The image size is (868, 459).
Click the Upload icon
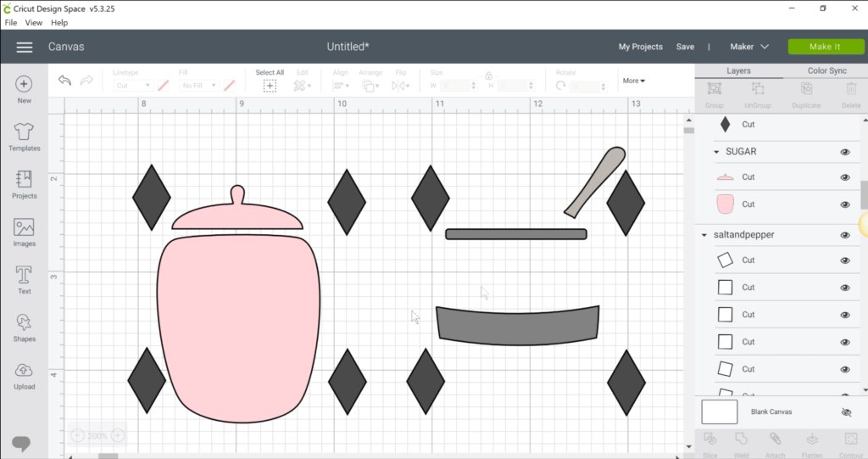pyautogui.click(x=24, y=370)
